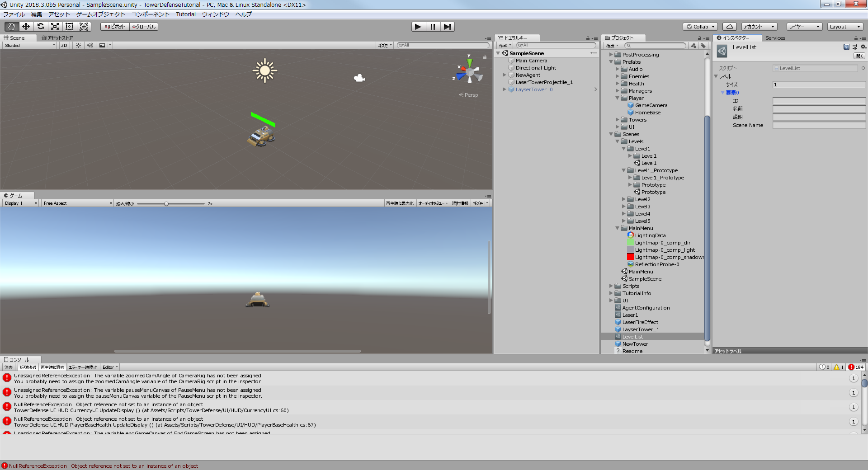Screen dimensions: 868x470
Task: Collapse the MainMenu folder
Action: 618,228
